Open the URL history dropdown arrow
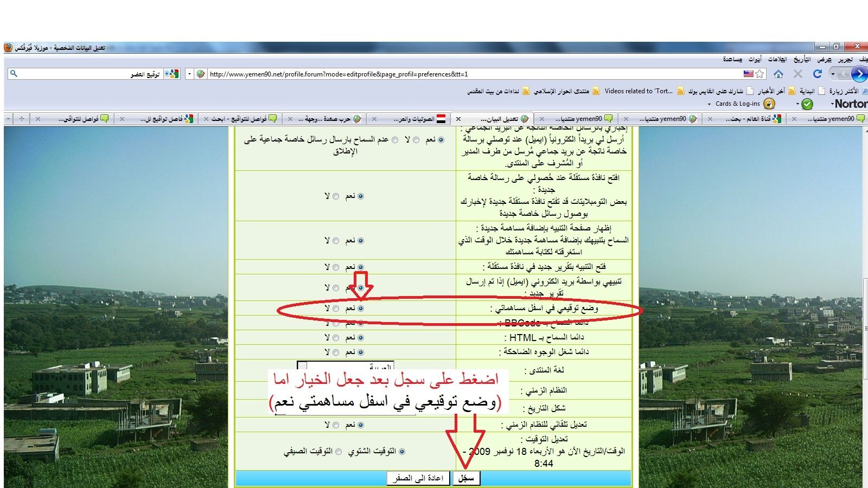This screenshot has height=488, width=868. click(x=189, y=74)
